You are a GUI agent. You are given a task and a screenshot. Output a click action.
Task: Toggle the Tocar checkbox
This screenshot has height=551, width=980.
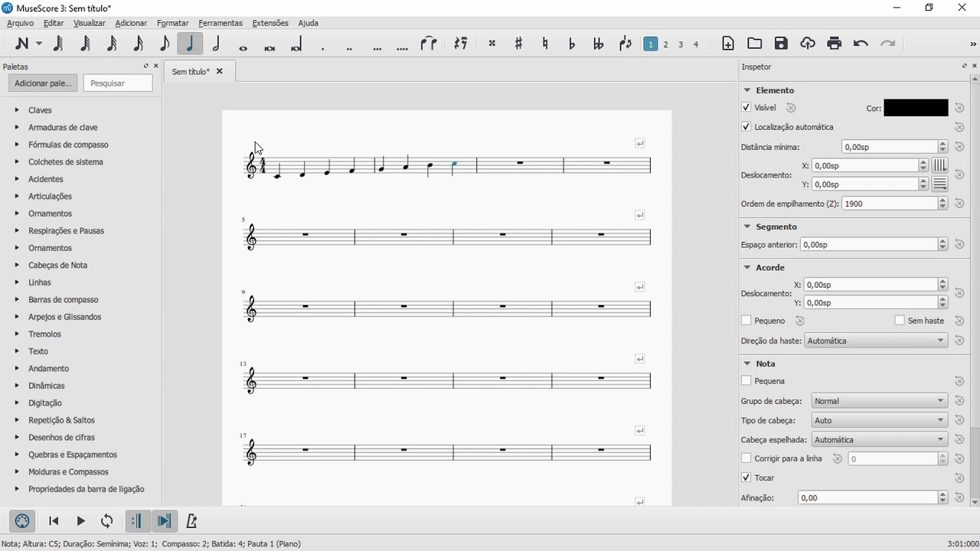point(746,478)
